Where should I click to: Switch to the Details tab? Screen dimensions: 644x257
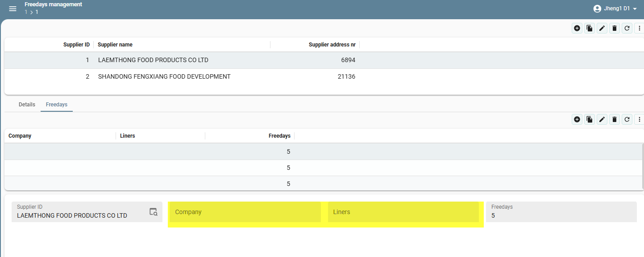coord(27,105)
